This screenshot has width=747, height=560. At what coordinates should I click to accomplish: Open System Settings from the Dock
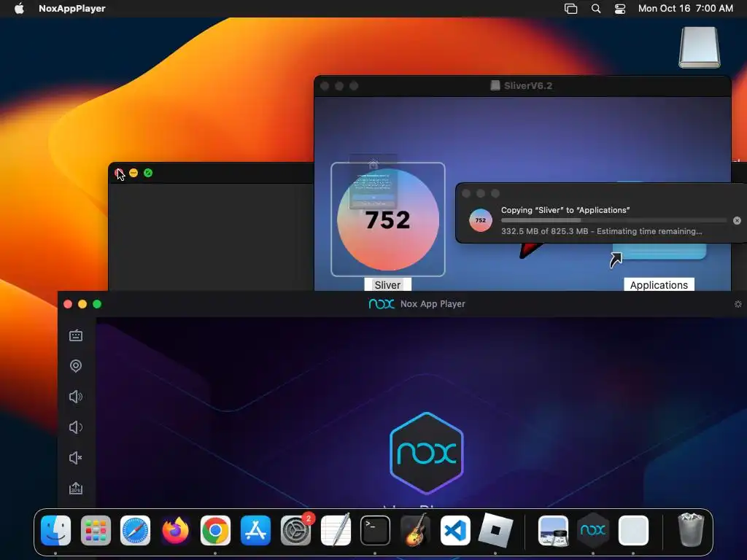[295, 530]
